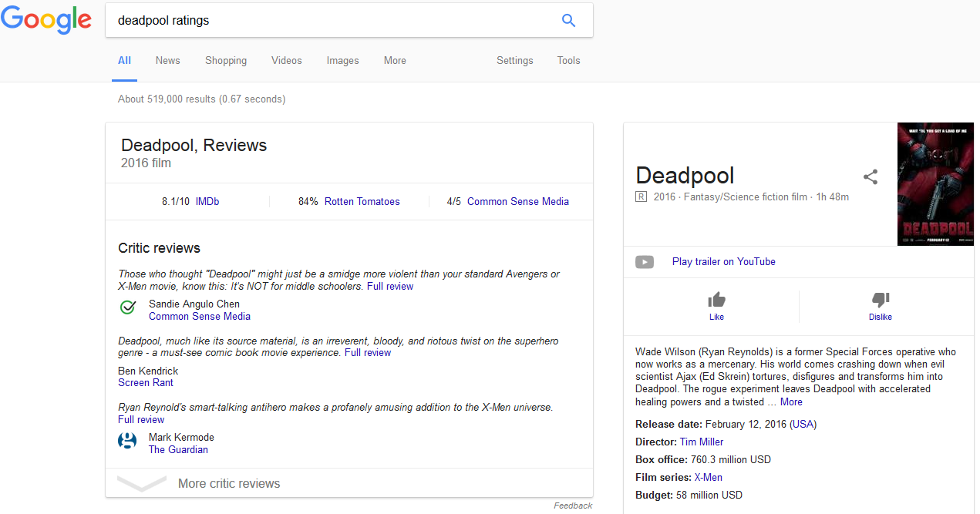Open the search Tools option
This screenshot has width=980, height=514.
(x=568, y=61)
